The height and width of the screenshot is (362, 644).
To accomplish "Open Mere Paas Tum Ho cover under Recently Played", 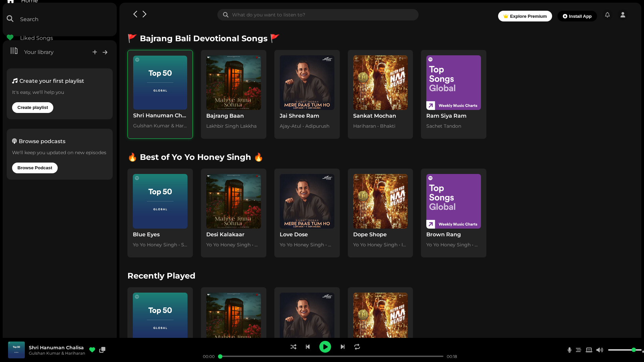I will 307,315.
